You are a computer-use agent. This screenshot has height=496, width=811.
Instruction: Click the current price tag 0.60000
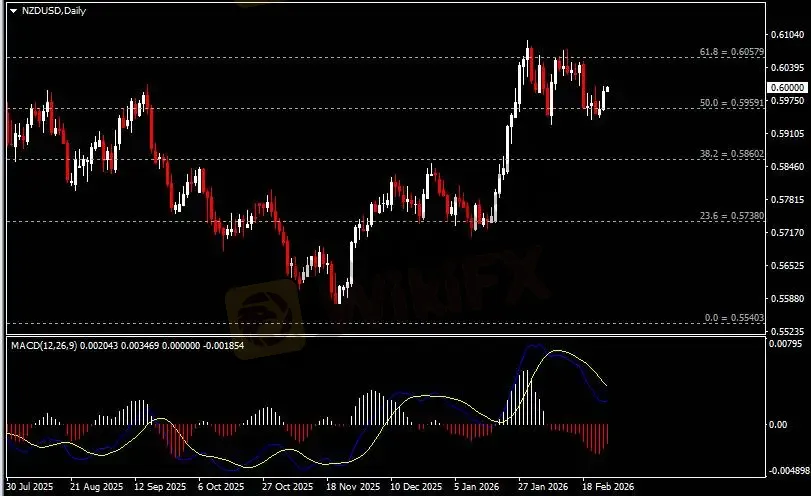coord(788,88)
